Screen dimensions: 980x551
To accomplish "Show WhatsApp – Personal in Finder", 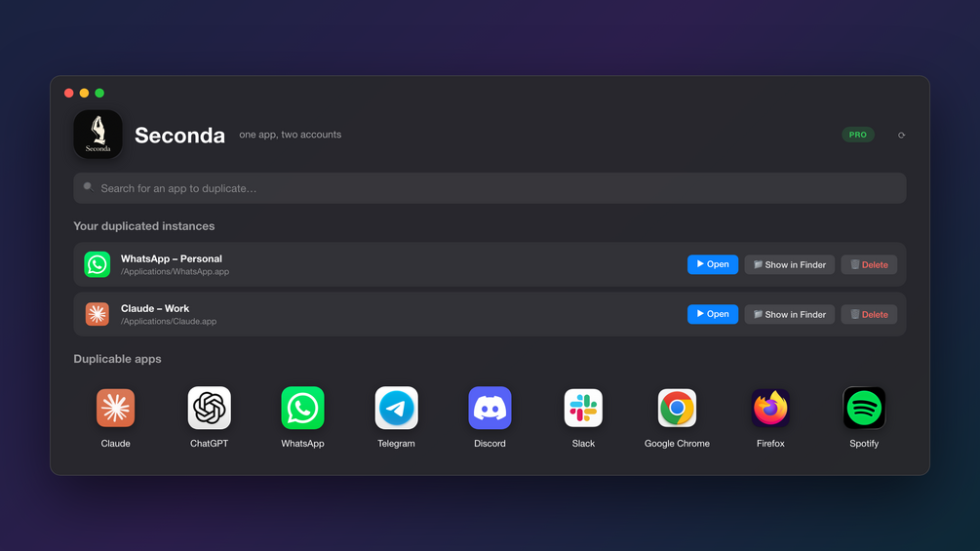I will point(790,264).
